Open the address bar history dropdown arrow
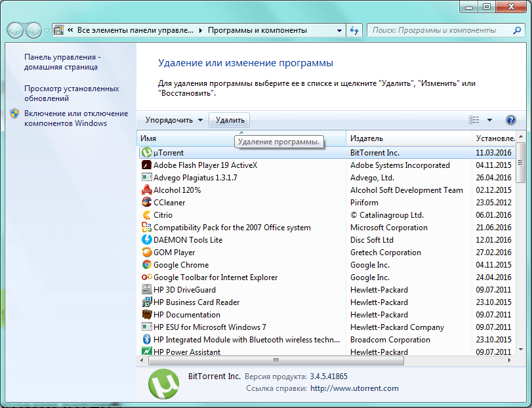The image size is (532, 408). [339, 31]
